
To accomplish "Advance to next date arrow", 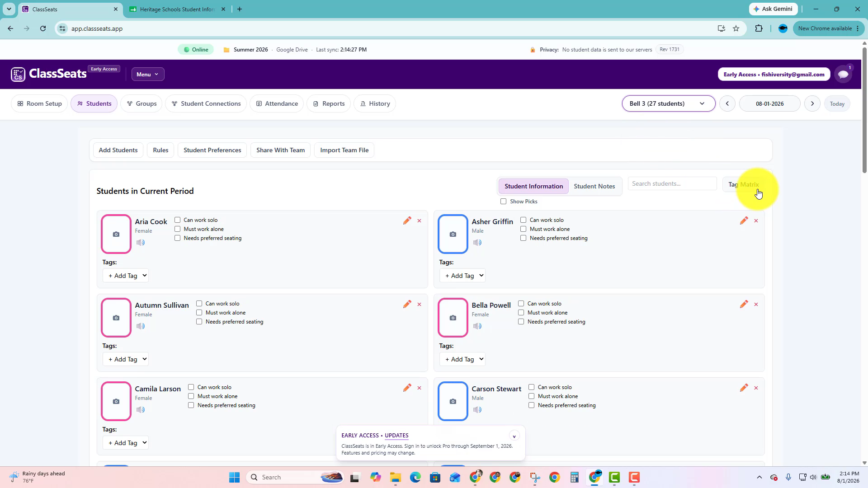I will click(812, 103).
